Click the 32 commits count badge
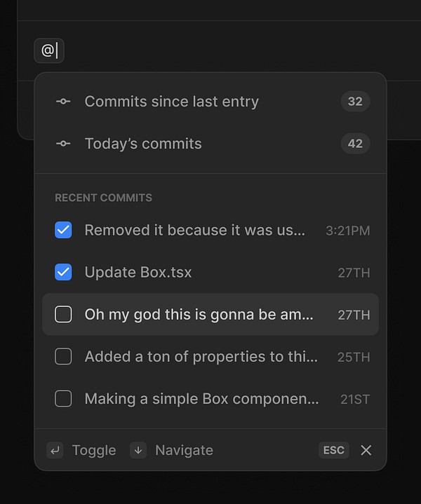 (x=355, y=102)
